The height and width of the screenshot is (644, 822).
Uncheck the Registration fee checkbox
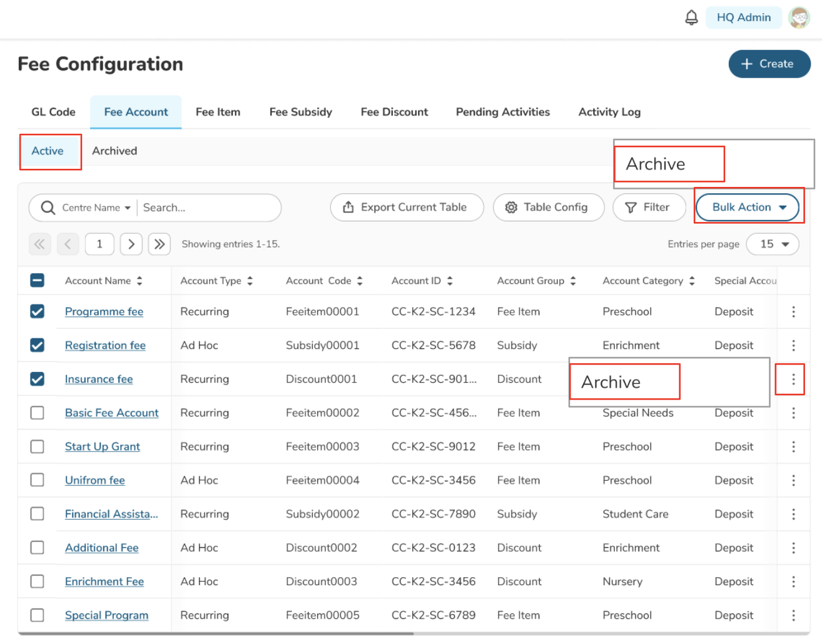tap(38, 345)
